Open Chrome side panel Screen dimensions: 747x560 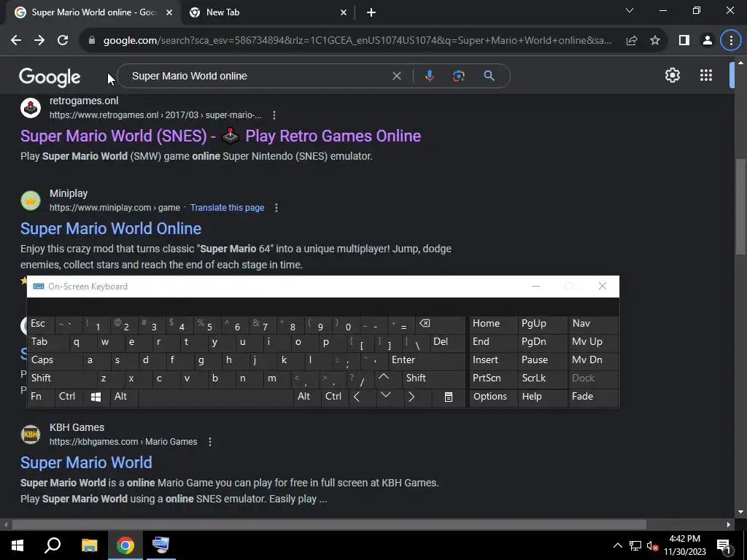tap(684, 41)
